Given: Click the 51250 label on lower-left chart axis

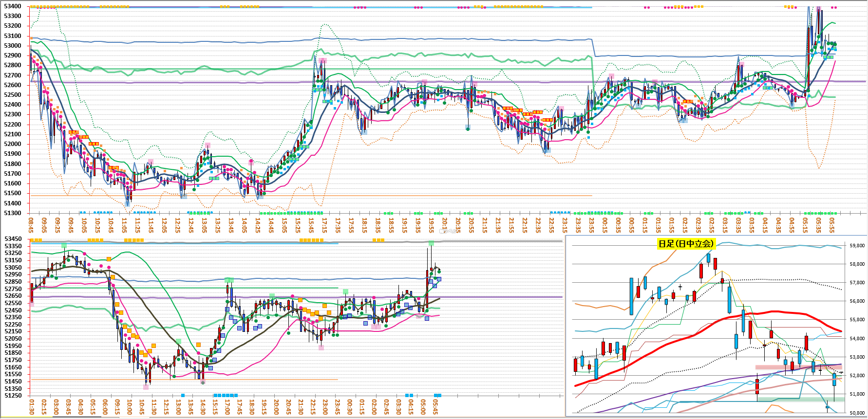Looking at the screenshot, I should point(13,396).
